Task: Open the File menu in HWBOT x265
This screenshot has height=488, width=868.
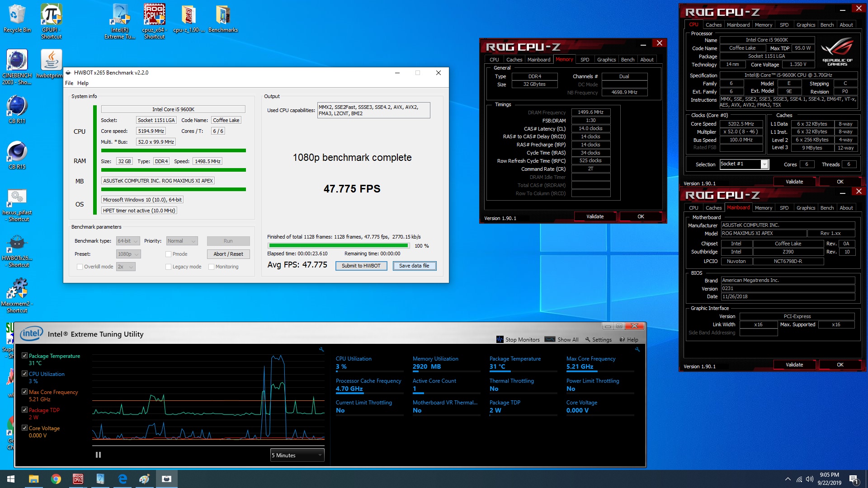Action: (69, 83)
